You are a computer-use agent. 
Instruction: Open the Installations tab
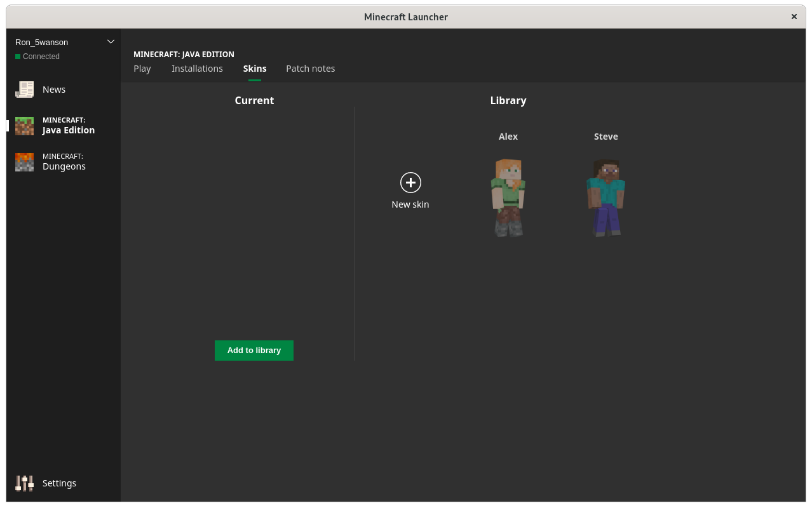197,69
